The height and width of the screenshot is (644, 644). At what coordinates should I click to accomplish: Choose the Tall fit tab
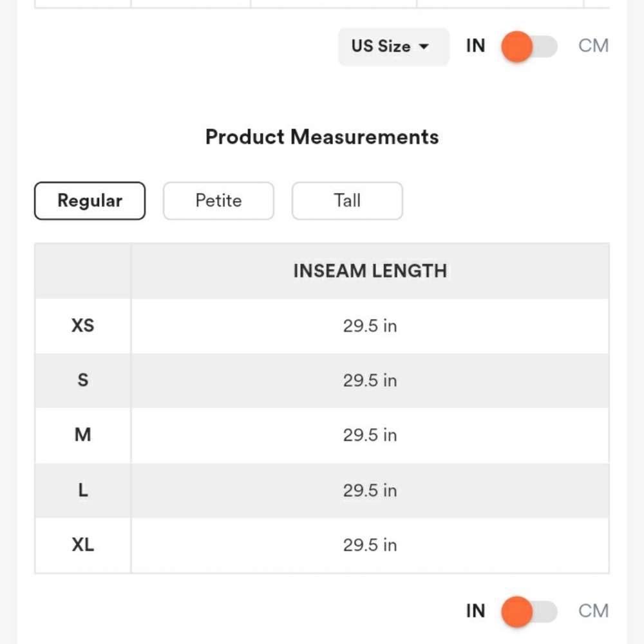point(347,201)
